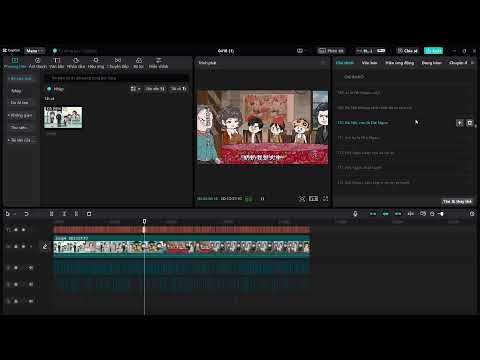Viewport: 480px width, 360px height.
Task: Open the Tất cả filter dropdown
Action: pos(179,89)
